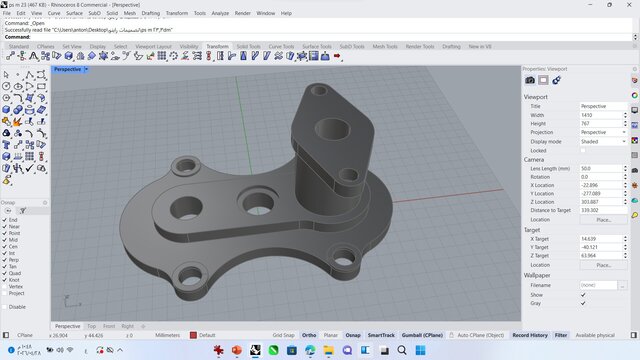
Task: Enable the Vertex osnap checkbox
Action: (x=4, y=287)
